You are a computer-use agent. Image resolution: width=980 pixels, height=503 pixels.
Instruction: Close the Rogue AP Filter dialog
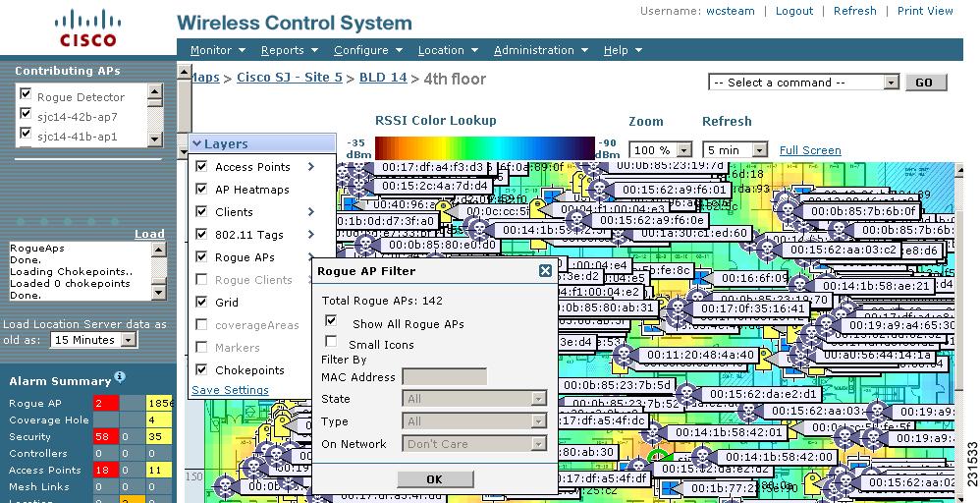pos(545,270)
